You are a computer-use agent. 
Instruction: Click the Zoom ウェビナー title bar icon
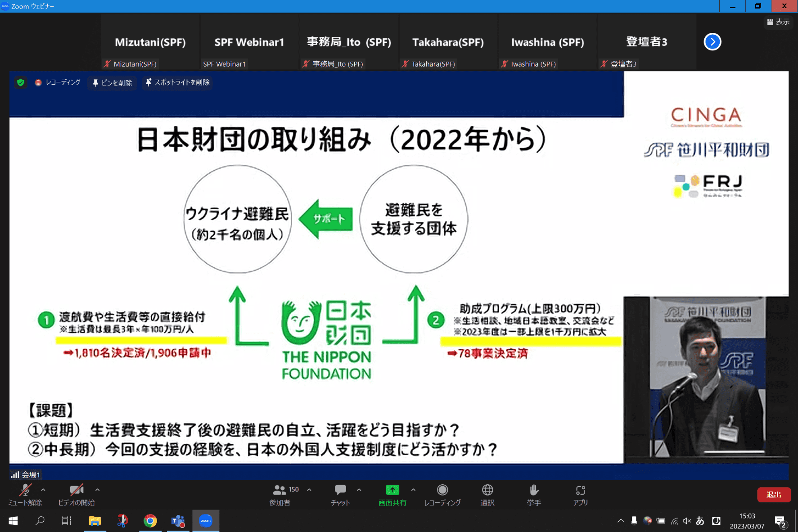coord(5,6)
